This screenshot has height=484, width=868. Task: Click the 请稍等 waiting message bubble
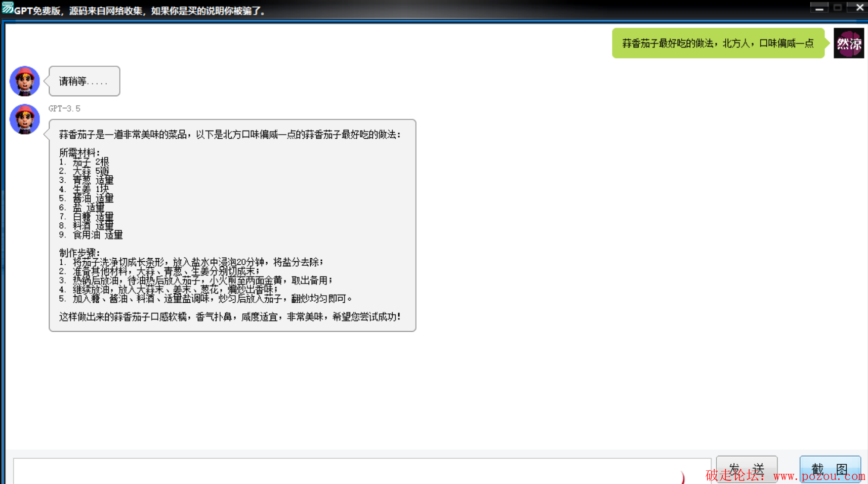click(84, 81)
